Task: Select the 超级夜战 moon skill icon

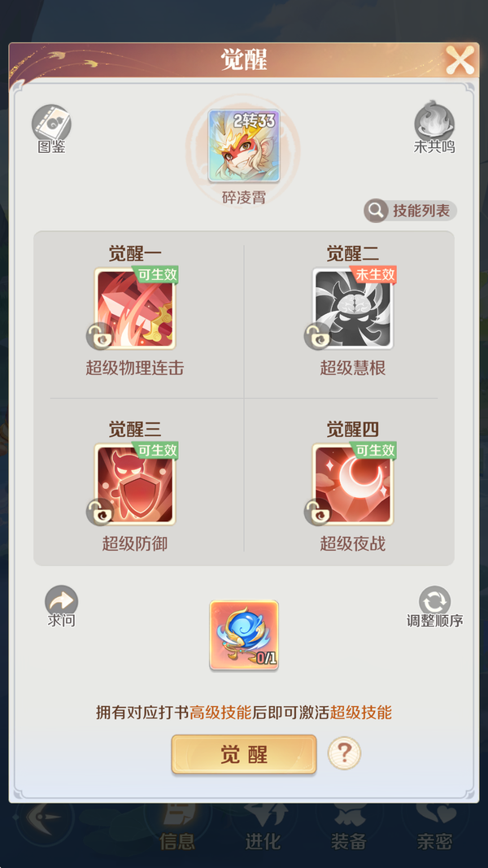Action: tap(352, 484)
